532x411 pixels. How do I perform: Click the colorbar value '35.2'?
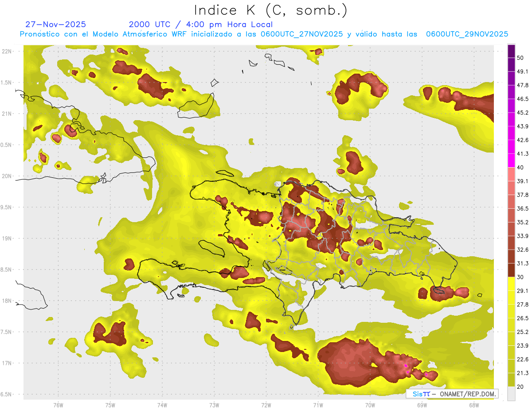coord(522,222)
